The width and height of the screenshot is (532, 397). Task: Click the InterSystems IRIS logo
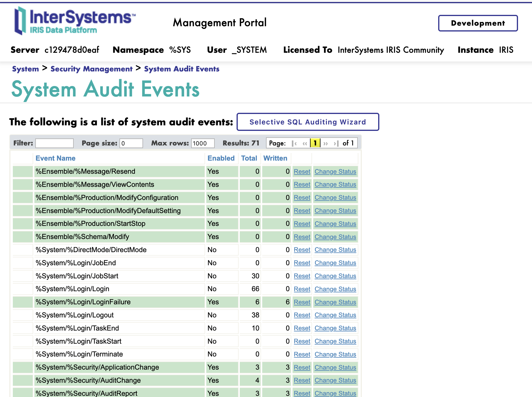(75, 21)
